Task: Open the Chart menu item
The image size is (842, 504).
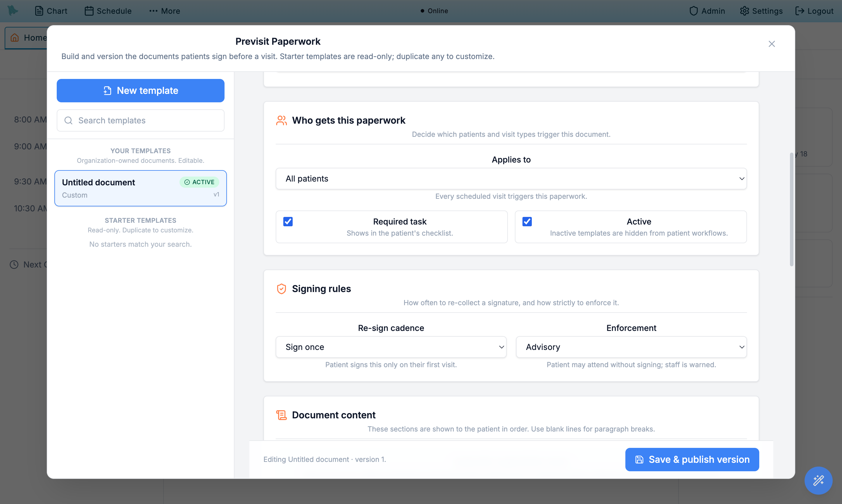Action: pyautogui.click(x=51, y=11)
